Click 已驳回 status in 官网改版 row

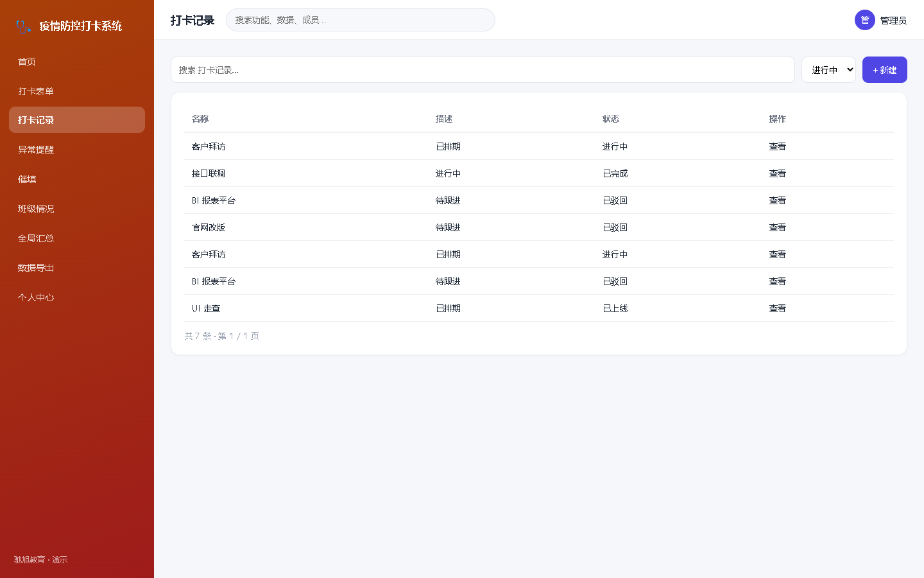(615, 227)
